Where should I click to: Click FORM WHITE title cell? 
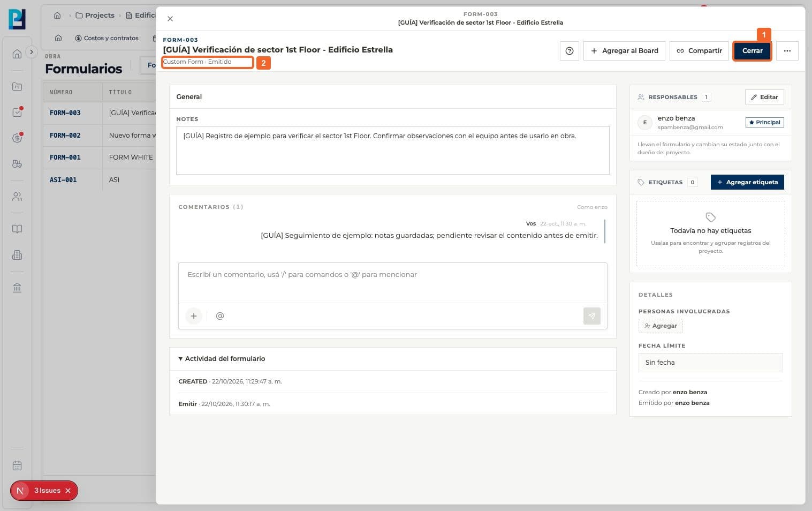(x=131, y=157)
